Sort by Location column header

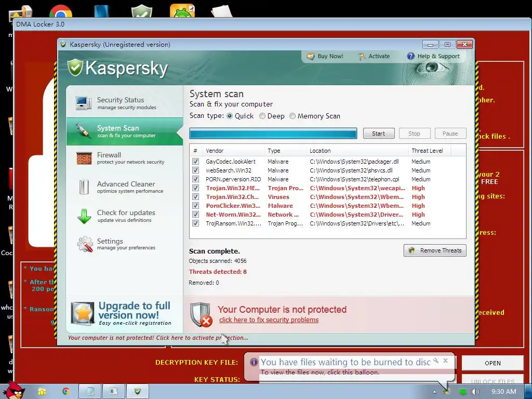pyautogui.click(x=357, y=151)
